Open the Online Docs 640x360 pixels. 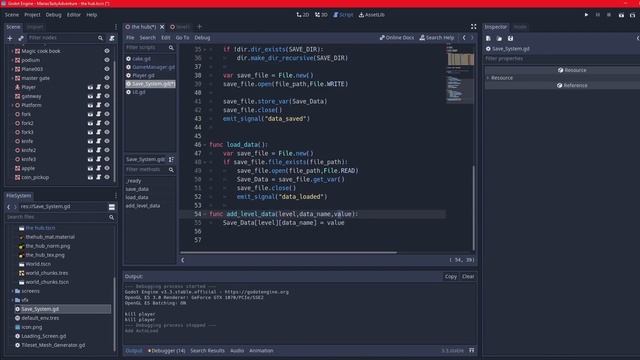[397, 38]
